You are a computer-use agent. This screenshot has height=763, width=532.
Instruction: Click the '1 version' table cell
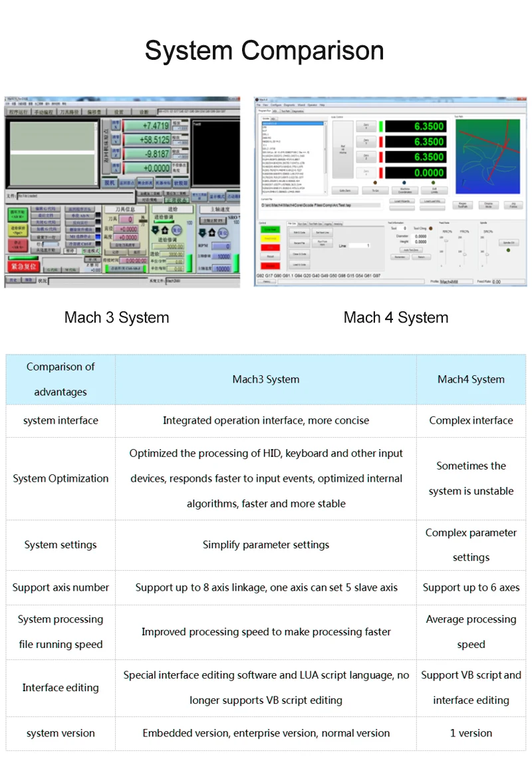471,733
